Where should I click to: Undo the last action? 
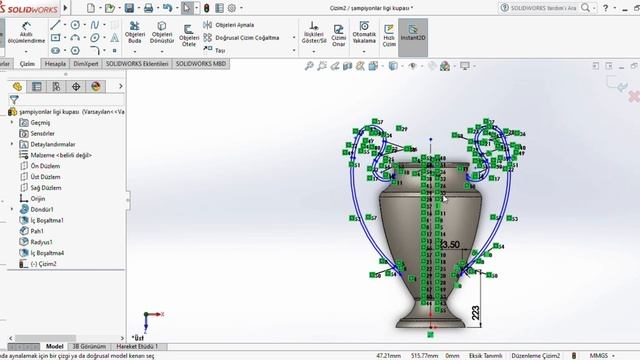click(167, 8)
